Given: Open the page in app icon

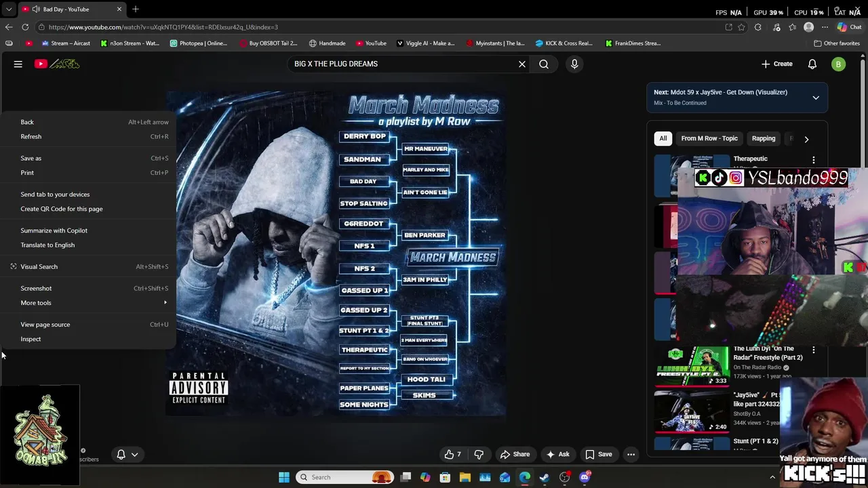Looking at the screenshot, I should tap(728, 27).
